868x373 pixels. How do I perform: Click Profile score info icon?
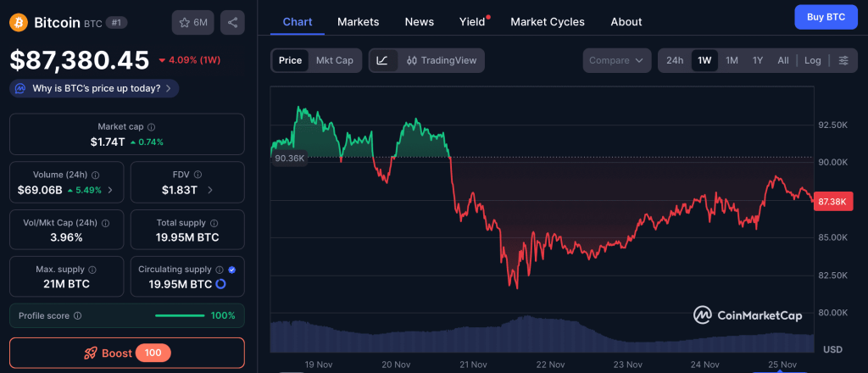(77, 315)
